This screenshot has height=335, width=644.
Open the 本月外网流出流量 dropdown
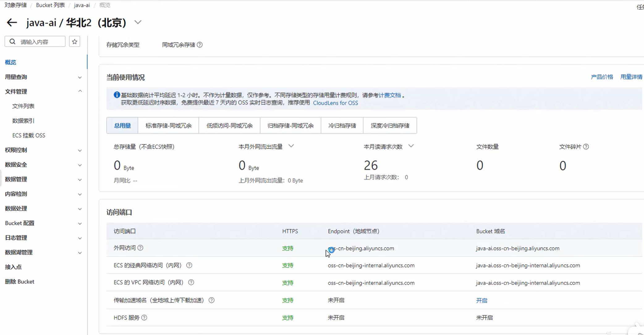point(291,146)
